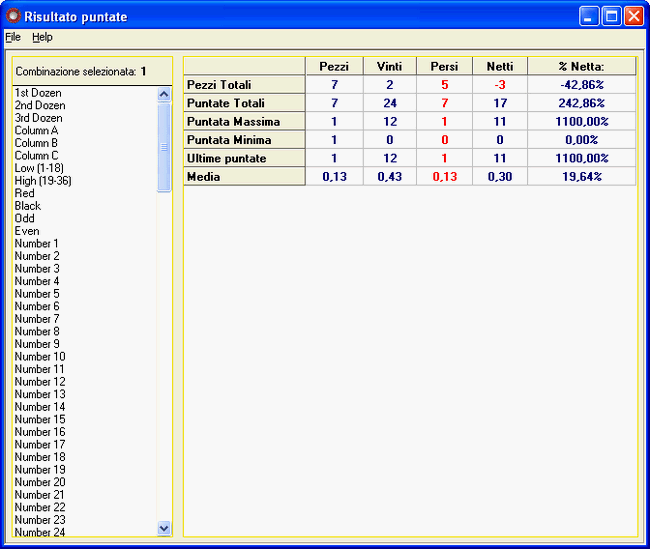
Task: Click Netti value in Pezzi Totali row
Action: tap(500, 85)
